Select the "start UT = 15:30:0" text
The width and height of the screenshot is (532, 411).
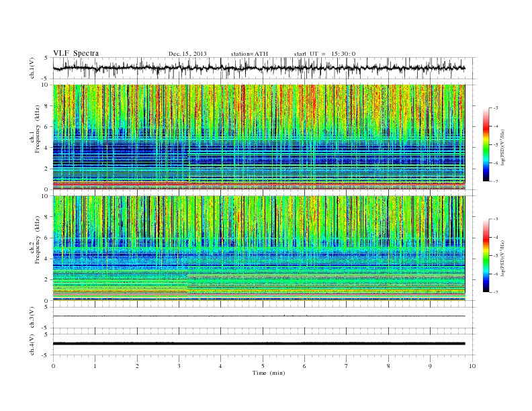click(x=324, y=54)
